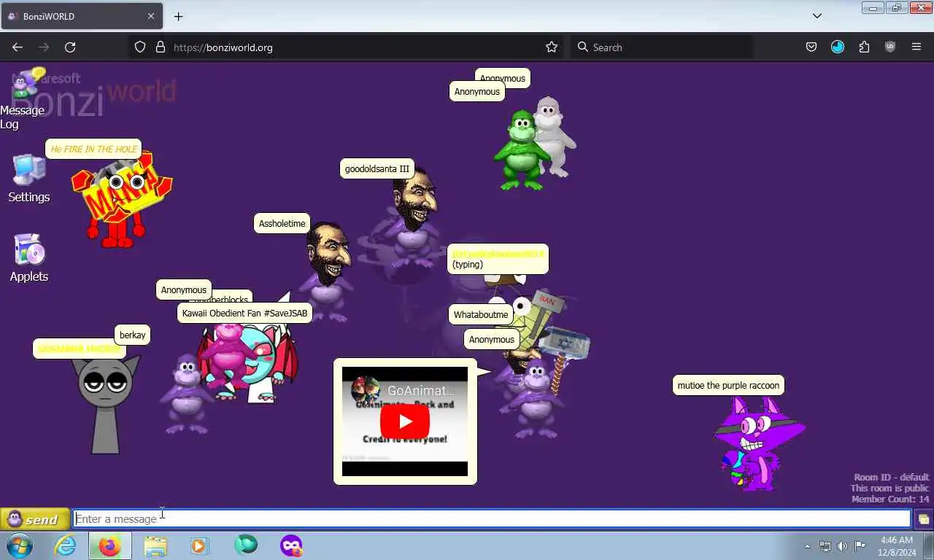Open the Firefox account icon

[838, 47]
